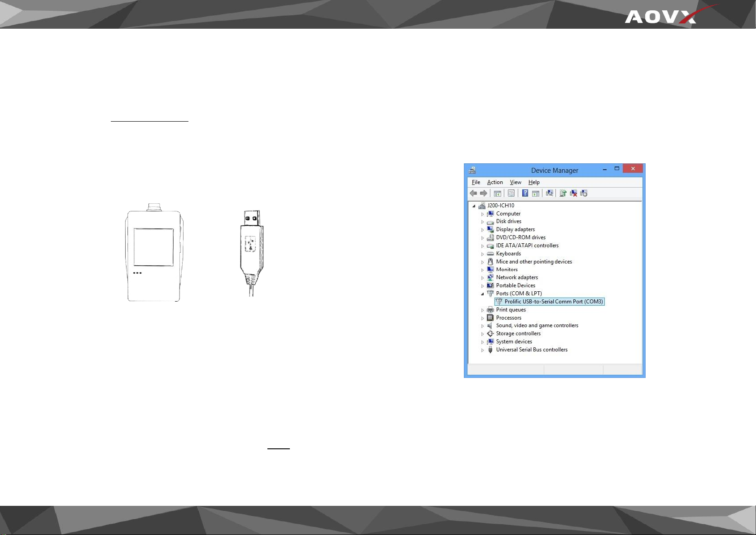Click the Uninstall device icon with red X
The width and height of the screenshot is (756, 535).
click(573, 193)
